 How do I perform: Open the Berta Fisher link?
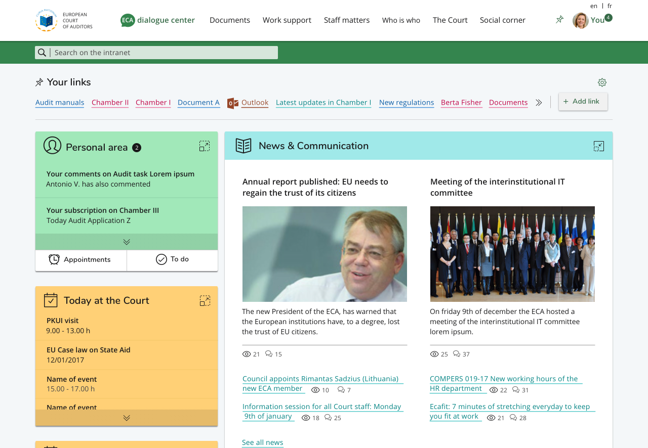461,102
